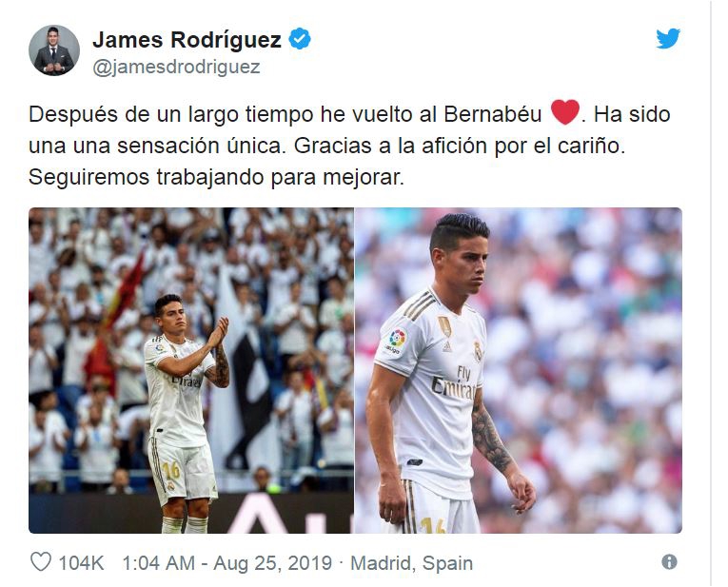Viewport: 728px width, 587px height.
Task: Open the @jamesdrodriguez handle link
Action: coord(176,68)
